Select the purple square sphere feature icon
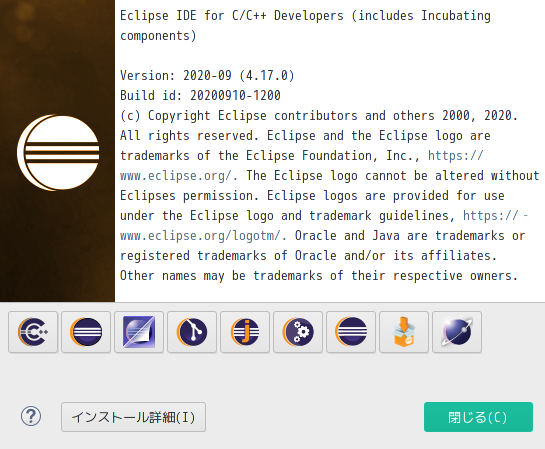The image size is (545, 449). (139, 332)
